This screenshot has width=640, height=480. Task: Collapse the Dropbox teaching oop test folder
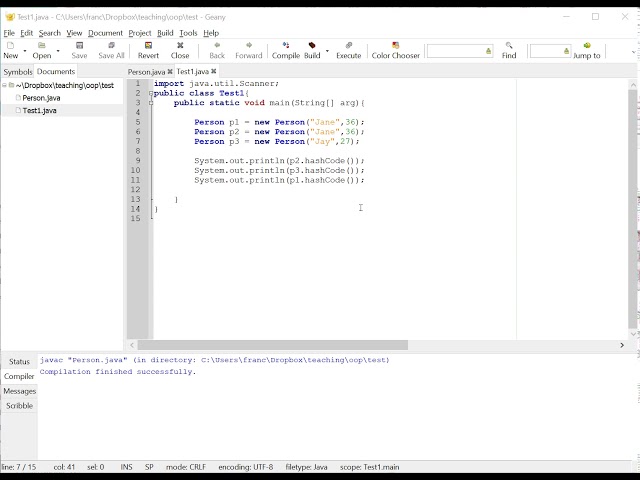point(4,85)
